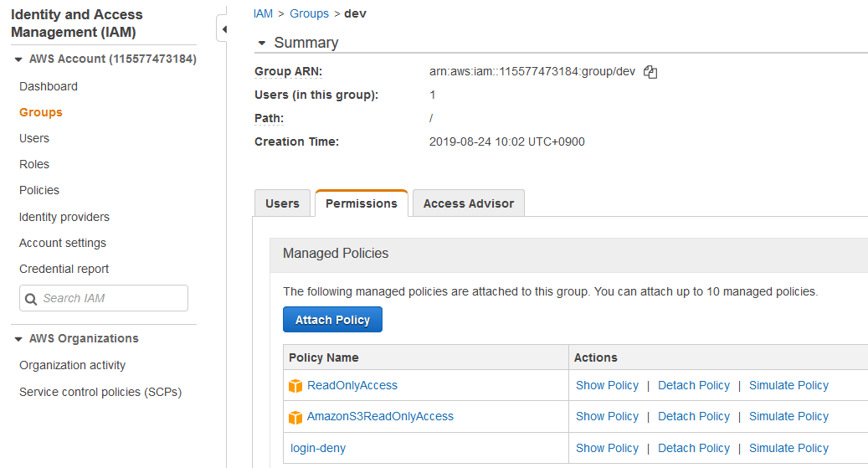
Task: Open Account settings page
Action: (x=63, y=243)
